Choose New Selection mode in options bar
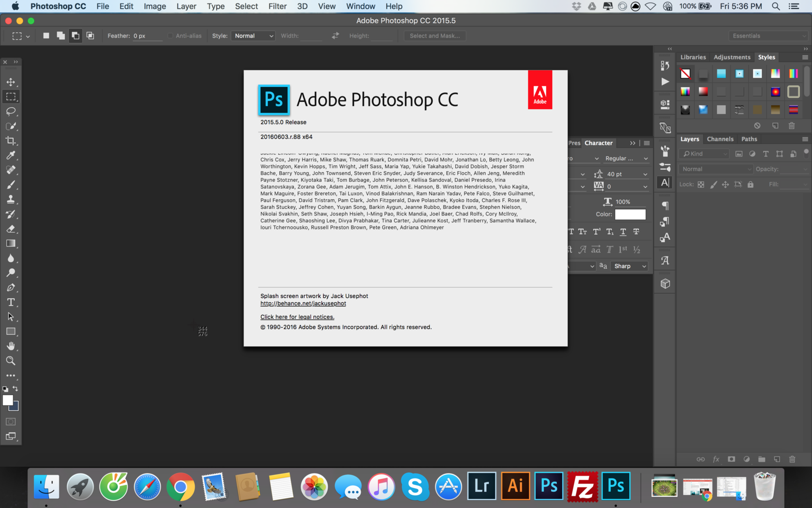This screenshot has width=812, height=508. pyautogui.click(x=46, y=36)
